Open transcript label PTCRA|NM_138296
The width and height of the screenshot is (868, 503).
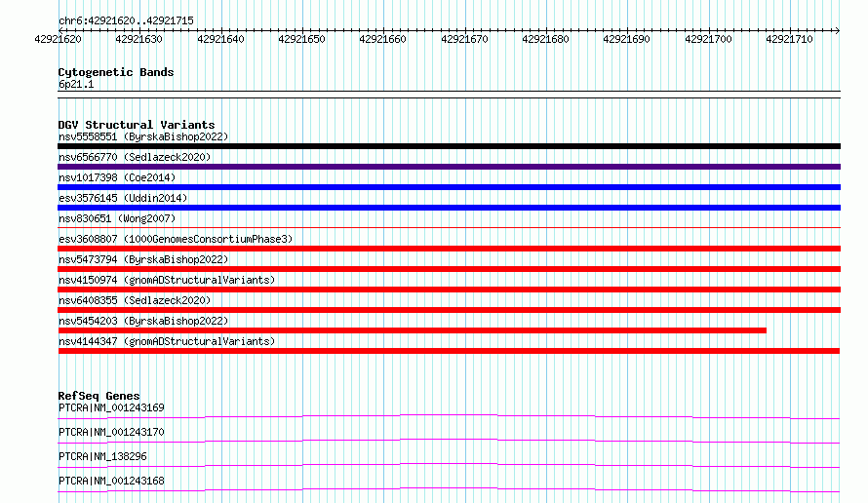[102, 456]
